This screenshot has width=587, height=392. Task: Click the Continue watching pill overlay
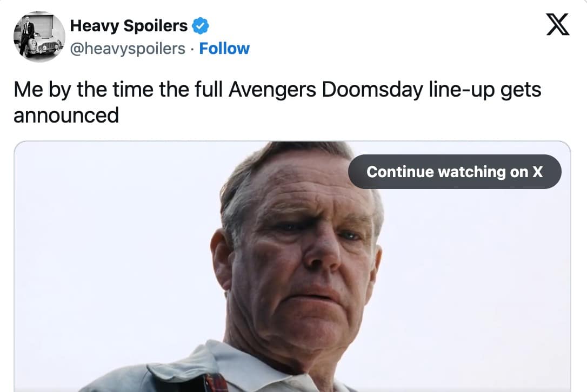coord(456,171)
